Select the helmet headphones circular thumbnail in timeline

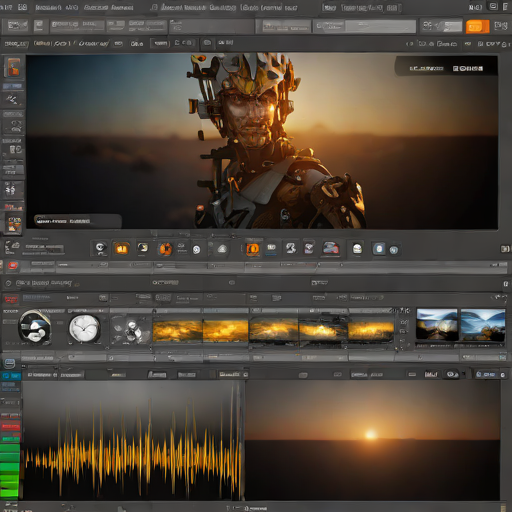tap(35, 327)
